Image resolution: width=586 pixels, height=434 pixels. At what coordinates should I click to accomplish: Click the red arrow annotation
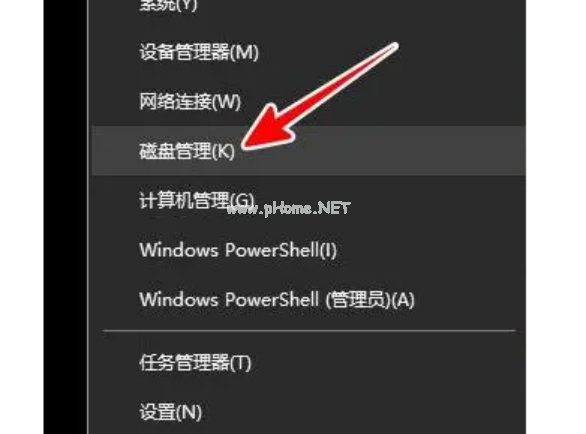(x=320, y=96)
